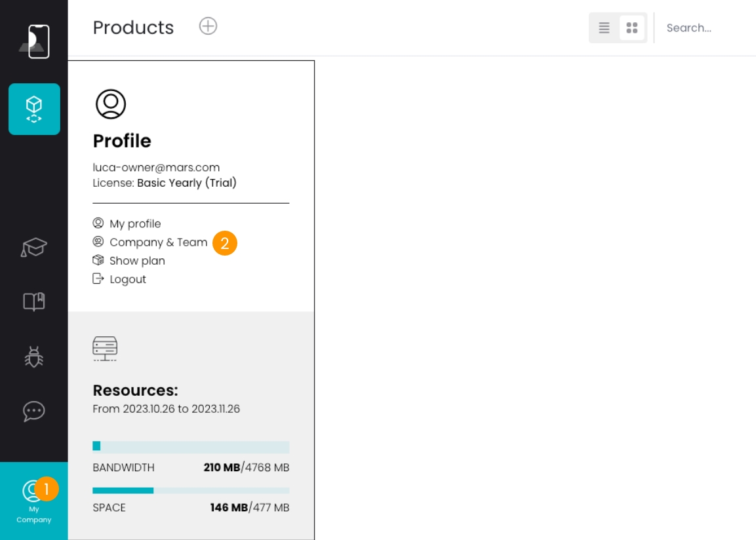
Task: Open My profile
Action: (134, 224)
